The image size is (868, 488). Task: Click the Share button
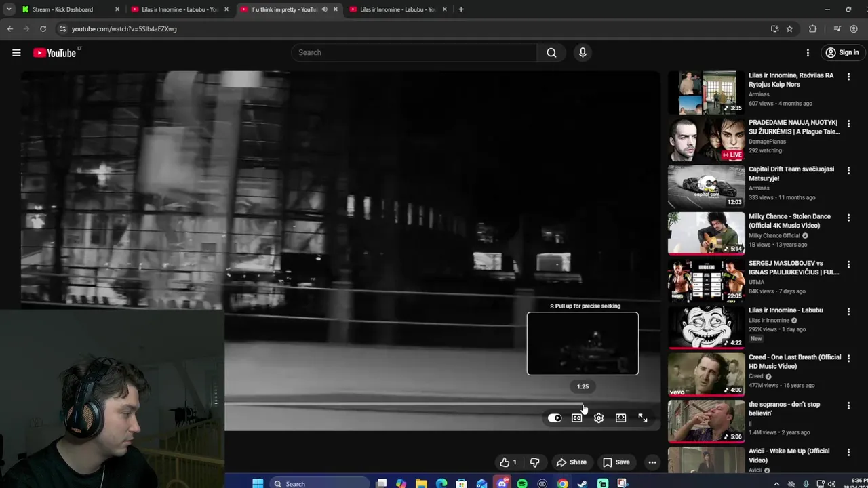tap(571, 462)
